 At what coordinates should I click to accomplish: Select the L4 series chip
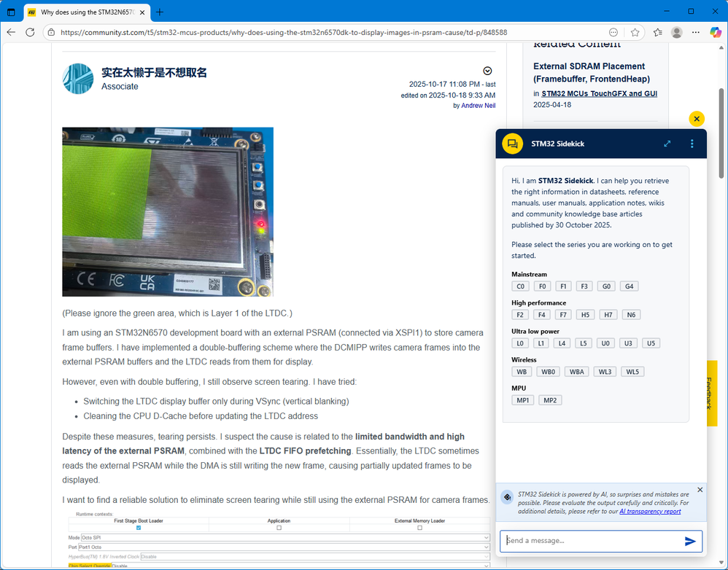tap(562, 343)
